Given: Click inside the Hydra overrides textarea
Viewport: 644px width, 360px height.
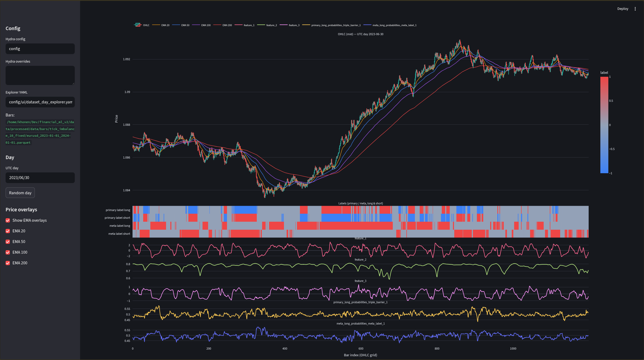Looking at the screenshot, I should pos(40,75).
